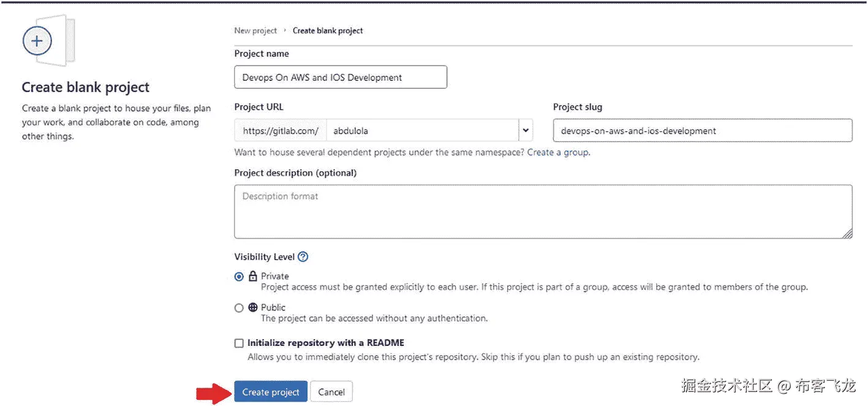Viewport: 868px width, 406px height.
Task: Click the blank project plus icon
Action: coord(37,41)
